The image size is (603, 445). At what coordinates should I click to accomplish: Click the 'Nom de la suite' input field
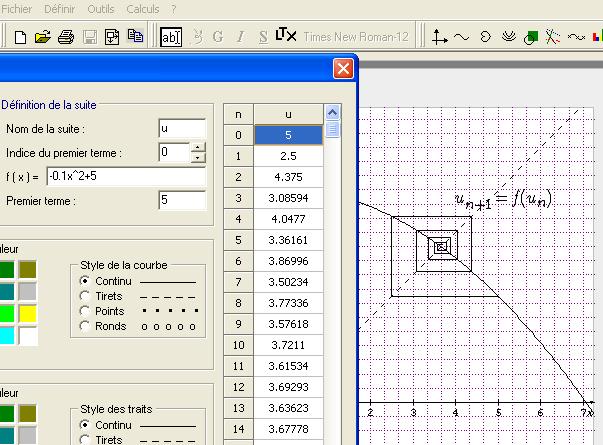click(x=182, y=128)
